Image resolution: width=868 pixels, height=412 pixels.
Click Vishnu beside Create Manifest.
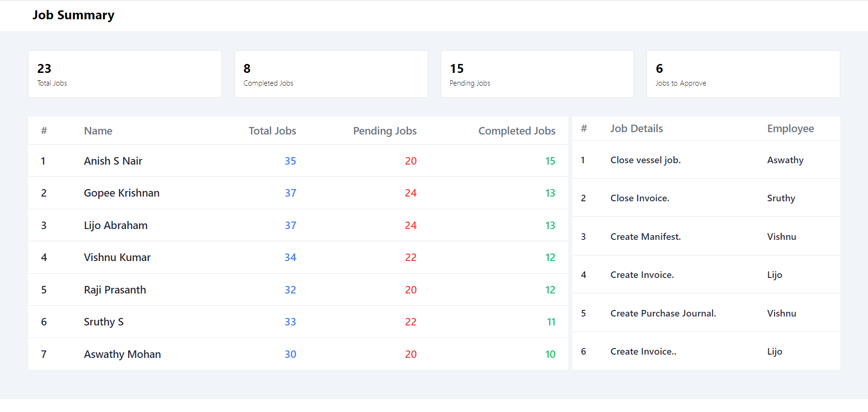[782, 237]
